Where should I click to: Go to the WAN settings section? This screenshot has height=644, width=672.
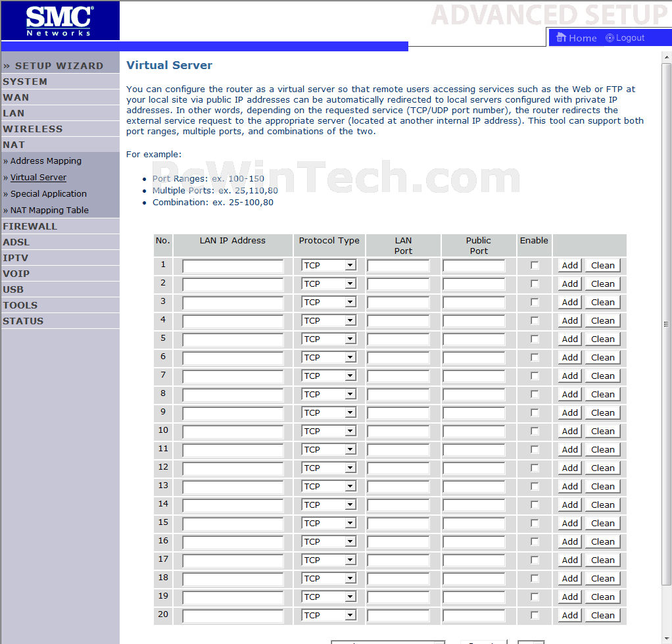tap(16, 97)
